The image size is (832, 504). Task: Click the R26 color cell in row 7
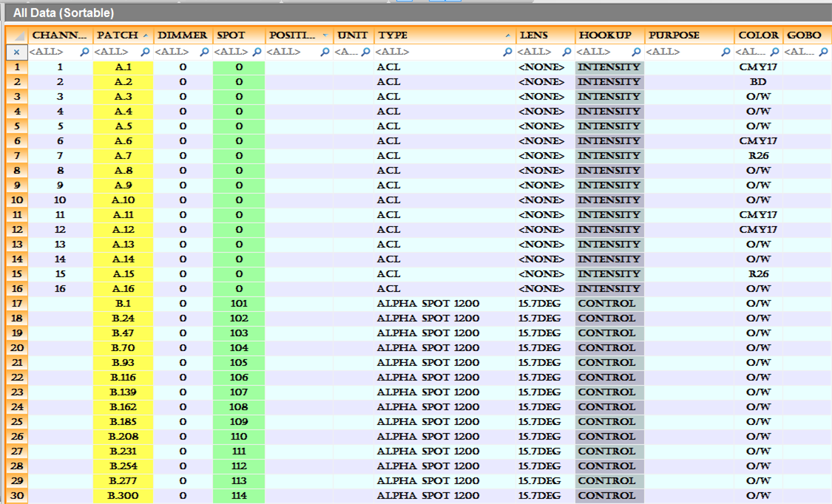pyautogui.click(x=758, y=156)
